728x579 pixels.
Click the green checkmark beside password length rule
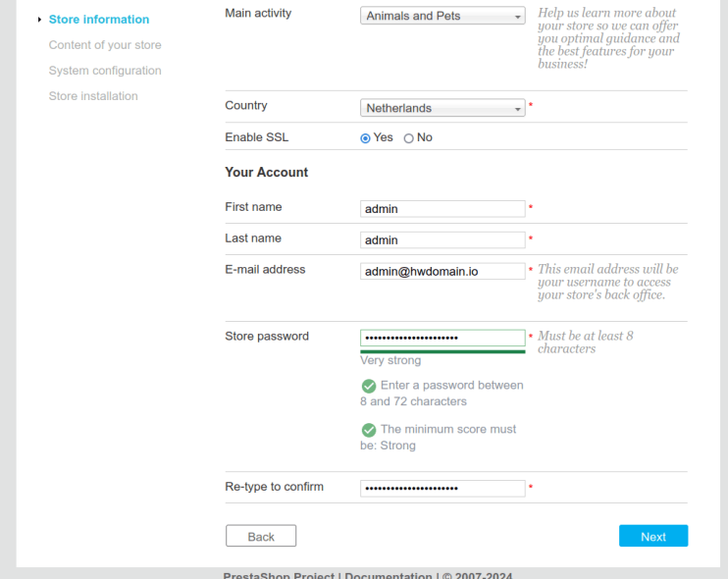(369, 386)
